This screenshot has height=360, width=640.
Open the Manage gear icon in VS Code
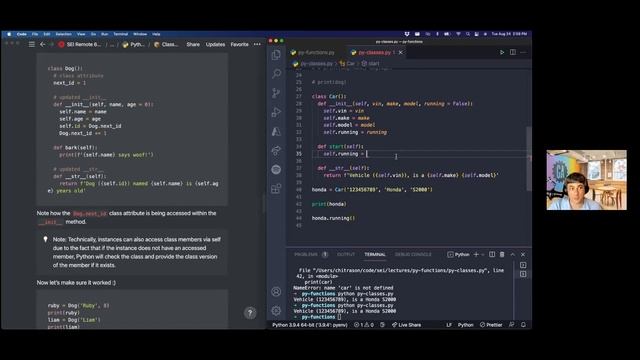(x=276, y=311)
